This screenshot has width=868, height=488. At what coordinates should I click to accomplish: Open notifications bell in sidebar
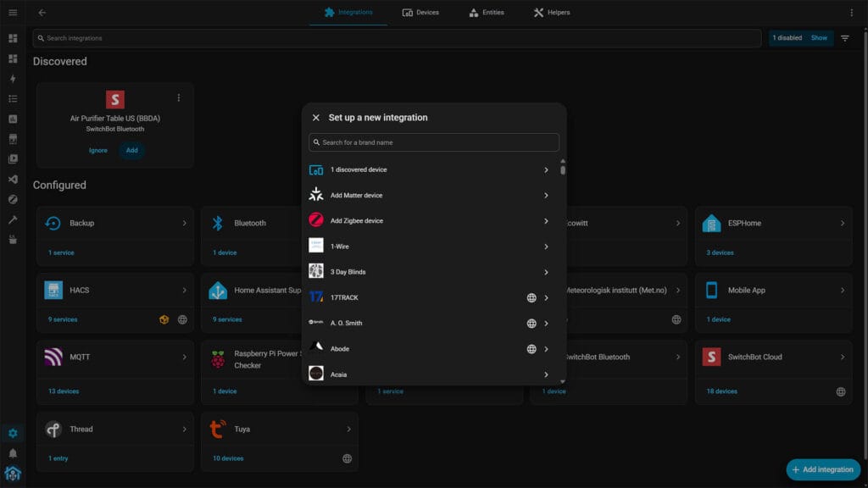(13, 453)
